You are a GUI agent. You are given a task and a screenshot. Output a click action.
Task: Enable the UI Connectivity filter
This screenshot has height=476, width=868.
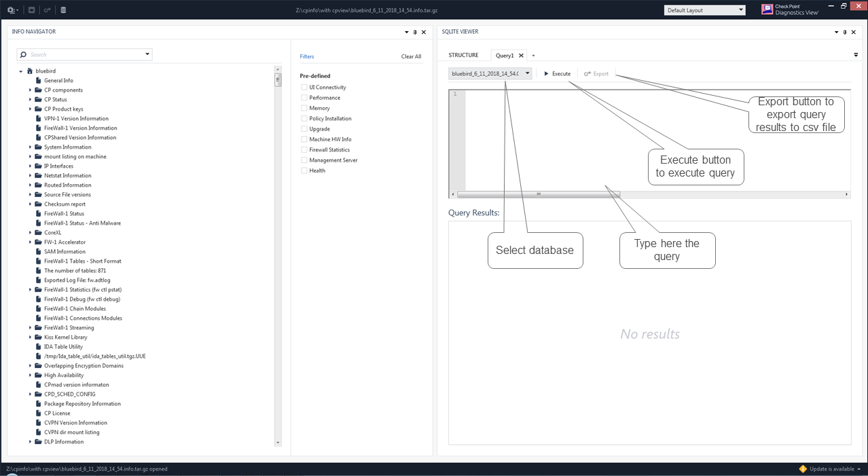coord(304,88)
